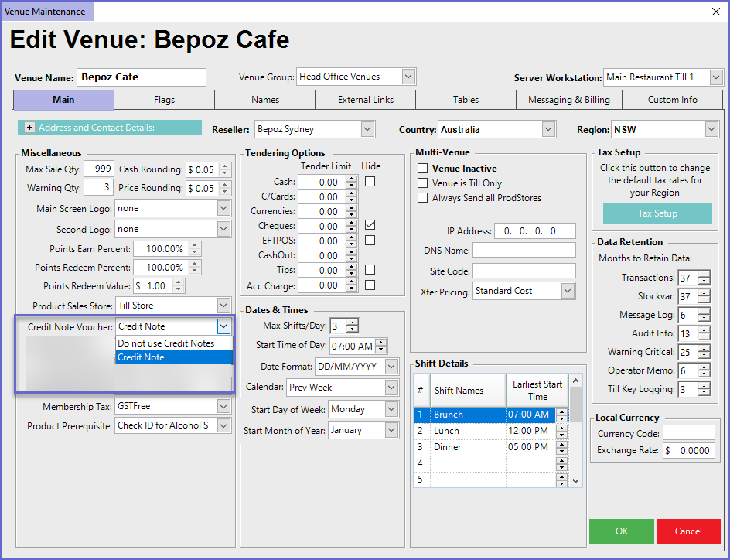Decrease Till Key Logging spinner
Viewport: 730px width, 560px height.
704,393
